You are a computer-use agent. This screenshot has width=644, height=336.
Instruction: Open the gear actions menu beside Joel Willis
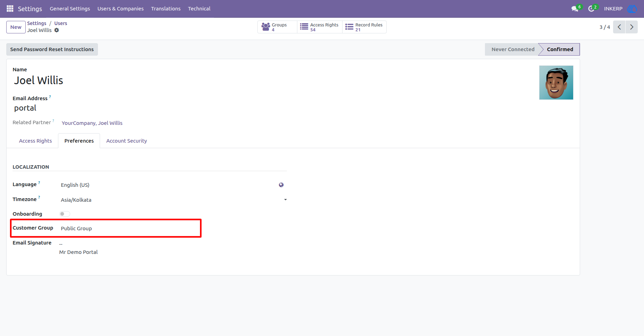[x=57, y=30]
